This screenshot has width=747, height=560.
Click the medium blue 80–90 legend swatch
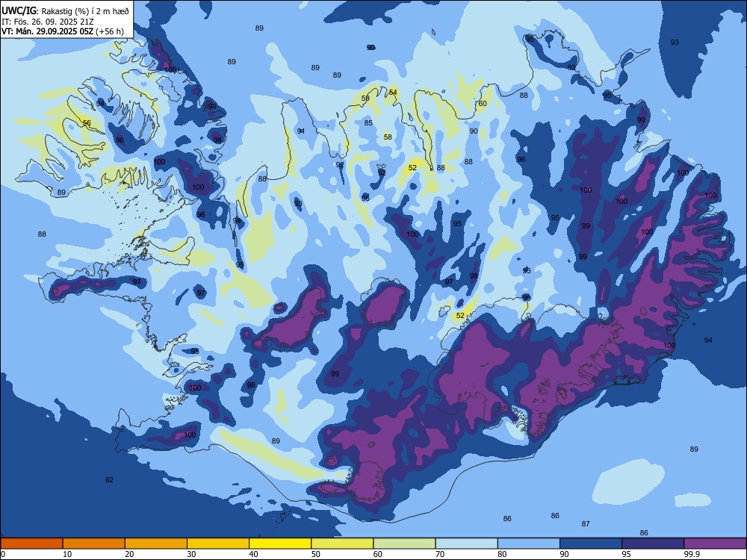coord(529,544)
